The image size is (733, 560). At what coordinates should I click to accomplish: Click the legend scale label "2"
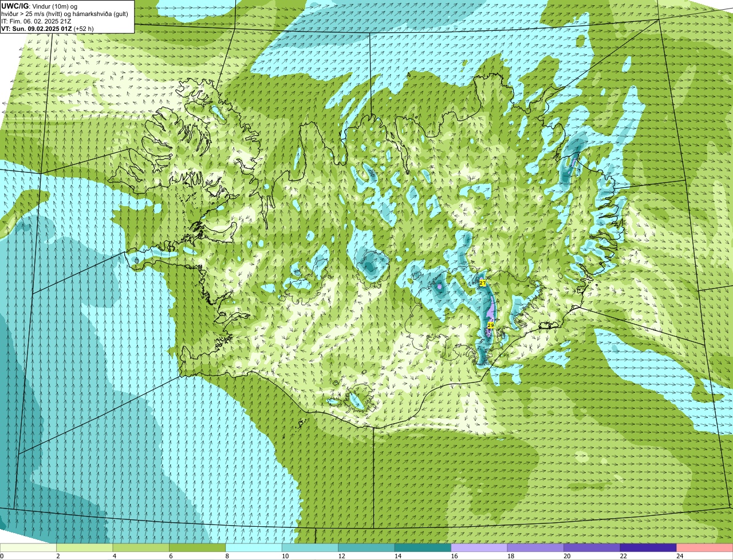(58, 556)
